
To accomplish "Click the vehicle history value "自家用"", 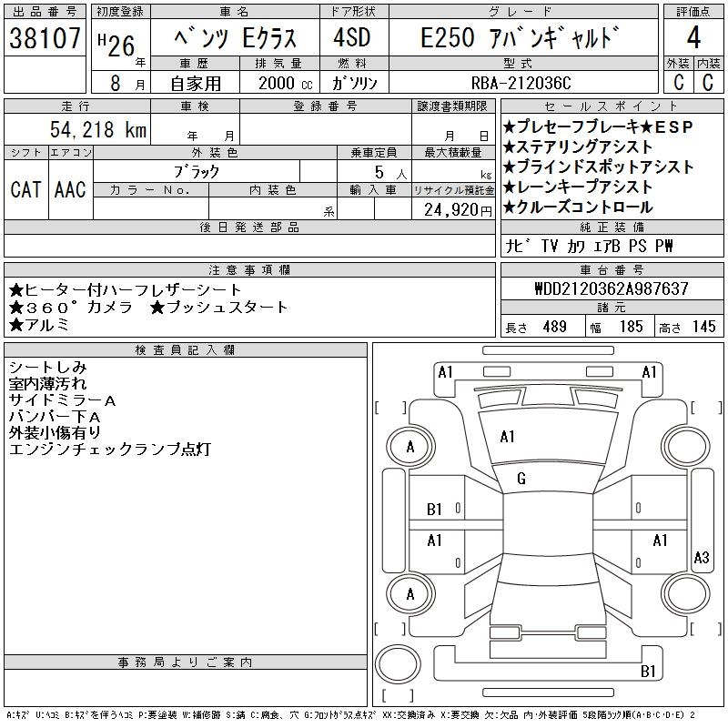I will point(196,84).
